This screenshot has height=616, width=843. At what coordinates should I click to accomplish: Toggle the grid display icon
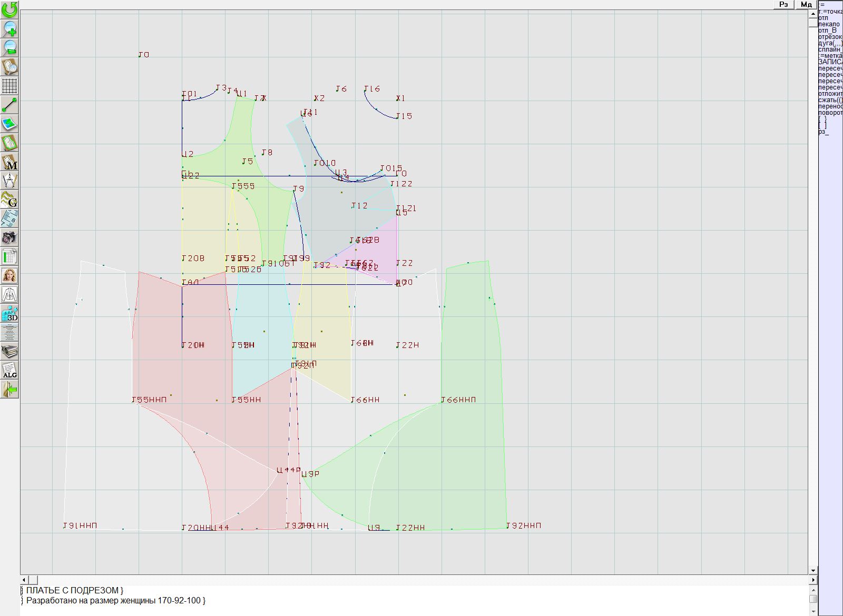click(x=9, y=85)
